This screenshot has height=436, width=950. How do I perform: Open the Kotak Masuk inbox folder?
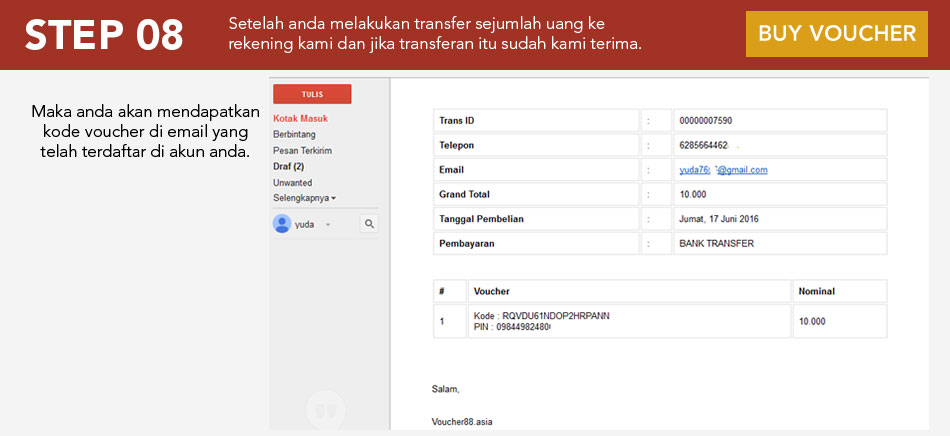click(300, 118)
